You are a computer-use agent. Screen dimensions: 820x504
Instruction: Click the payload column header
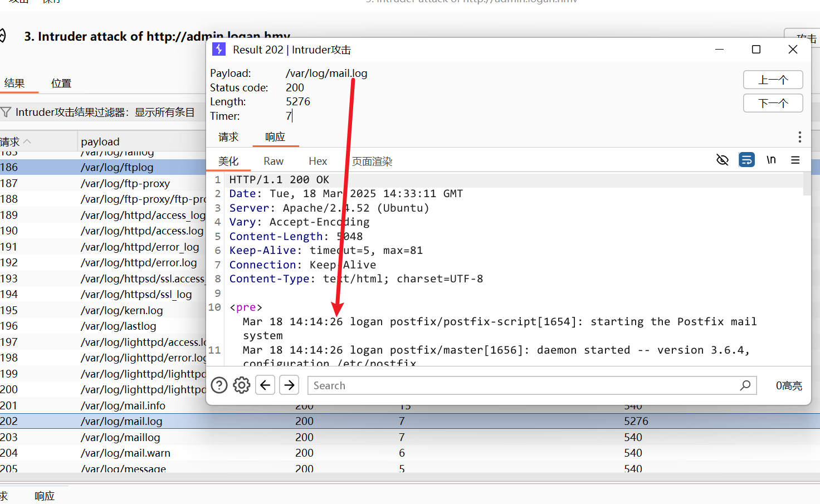(x=100, y=141)
